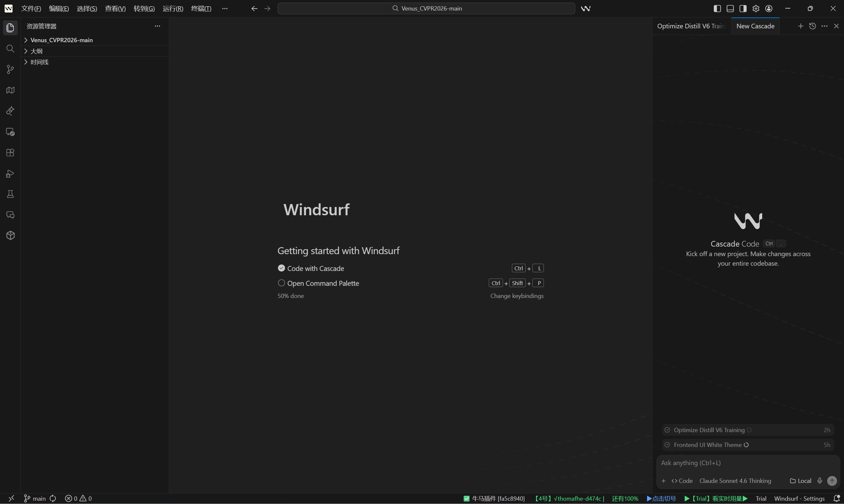
Task: Click 点击切号 status bar item
Action: point(661,499)
